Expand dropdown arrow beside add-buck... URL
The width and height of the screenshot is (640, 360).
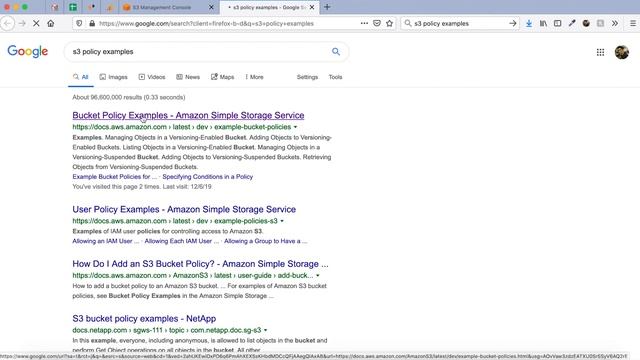pos(318,276)
